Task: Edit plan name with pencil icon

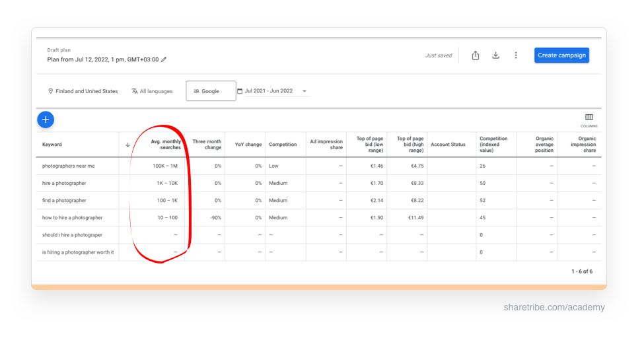Action: 164,59
